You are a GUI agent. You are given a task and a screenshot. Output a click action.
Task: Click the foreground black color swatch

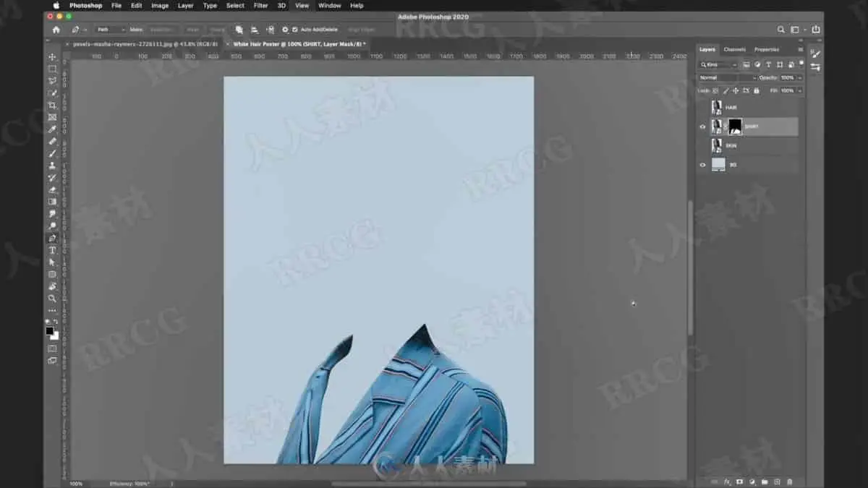(x=49, y=330)
